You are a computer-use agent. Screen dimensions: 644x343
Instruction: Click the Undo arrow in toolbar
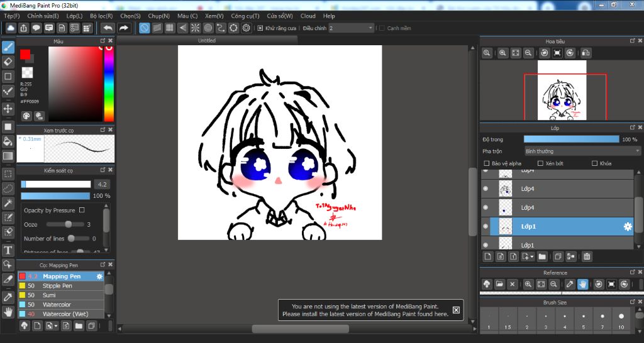pyautogui.click(x=108, y=28)
